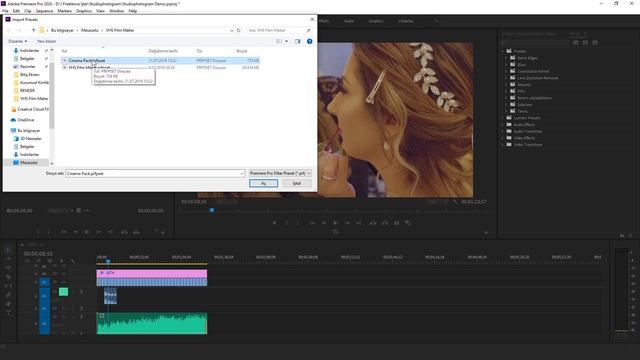Open the Window menu
The width and height of the screenshot is (640, 360).
click(117, 11)
